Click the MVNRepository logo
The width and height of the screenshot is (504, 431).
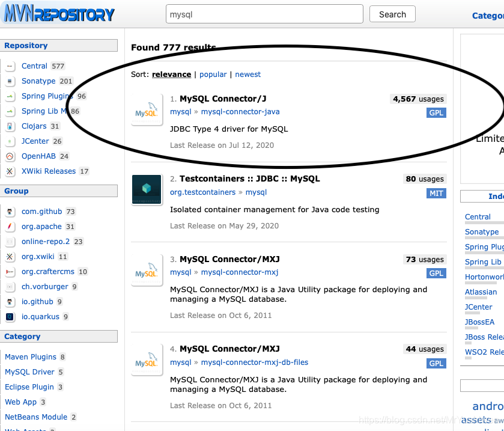pos(59,14)
